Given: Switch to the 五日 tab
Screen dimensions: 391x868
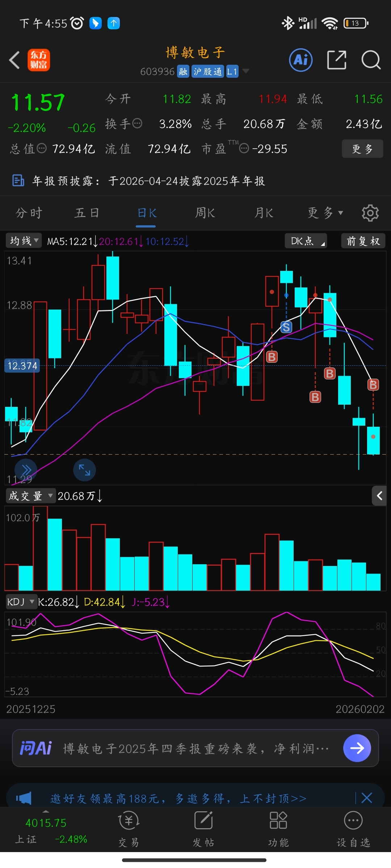Looking at the screenshot, I should pyautogui.click(x=87, y=213).
